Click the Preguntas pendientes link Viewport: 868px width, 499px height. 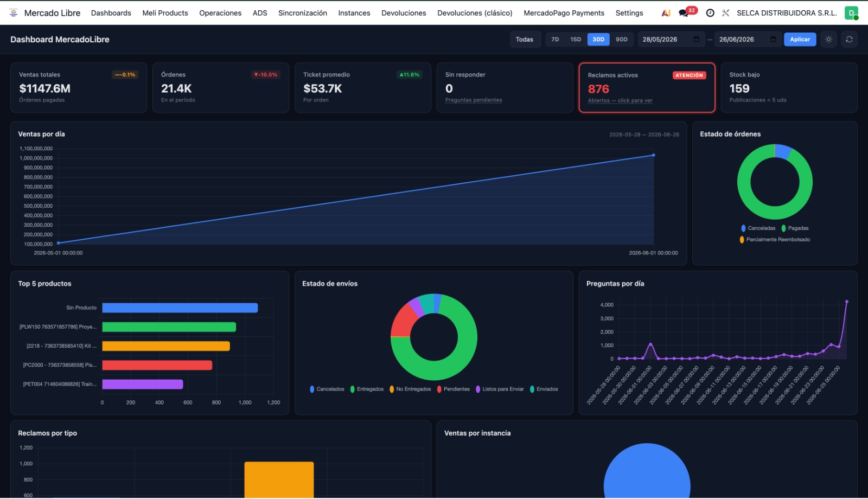(474, 100)
